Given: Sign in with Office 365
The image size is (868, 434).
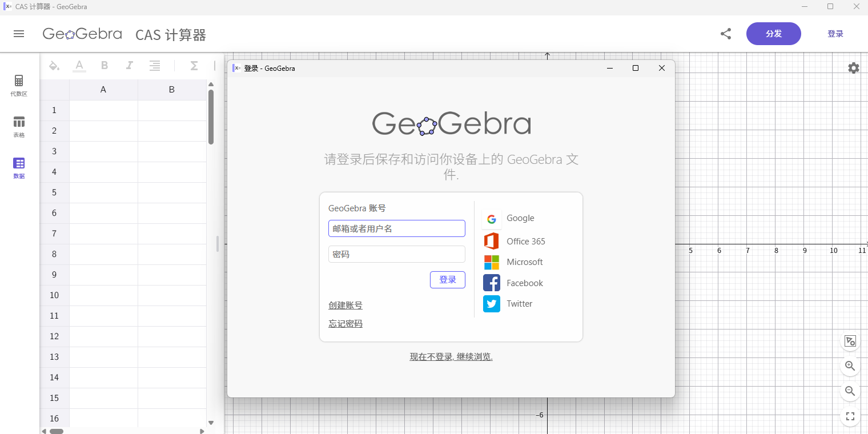Looking at the screenshot, I should tap(515, 241).
